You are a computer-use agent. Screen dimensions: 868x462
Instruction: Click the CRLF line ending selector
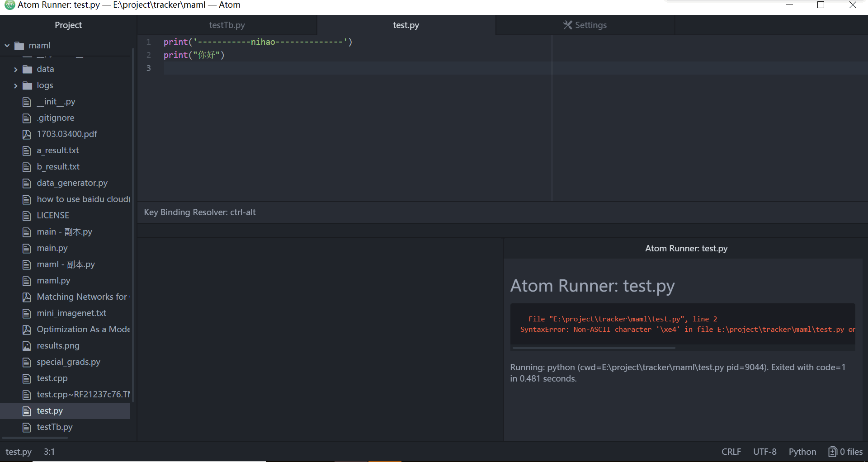pos(731,452)
